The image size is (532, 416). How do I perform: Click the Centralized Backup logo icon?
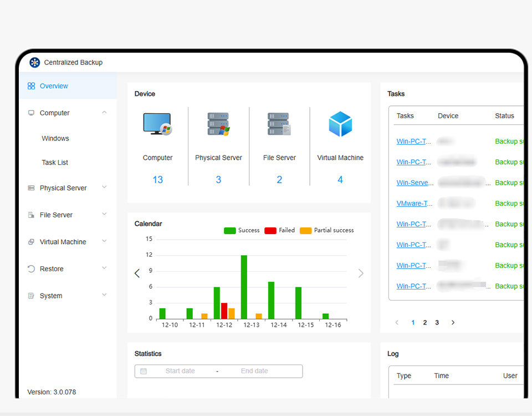[35, 63]
